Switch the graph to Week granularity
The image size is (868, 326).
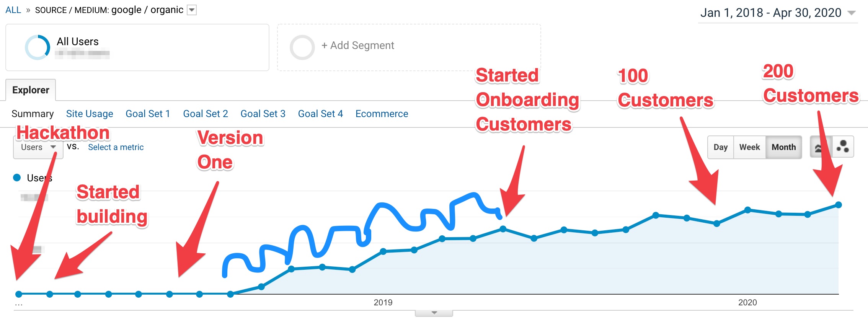[x=749, y=147]
